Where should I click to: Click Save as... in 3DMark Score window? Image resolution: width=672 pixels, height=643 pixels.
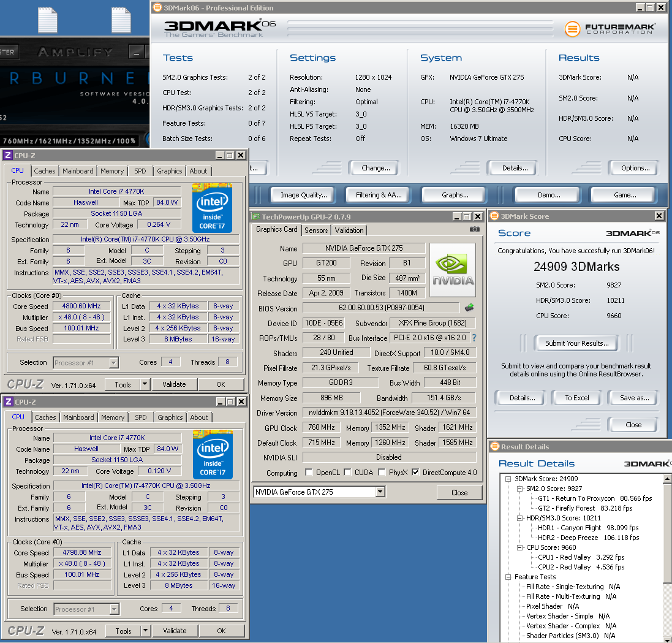click(634, 398)
